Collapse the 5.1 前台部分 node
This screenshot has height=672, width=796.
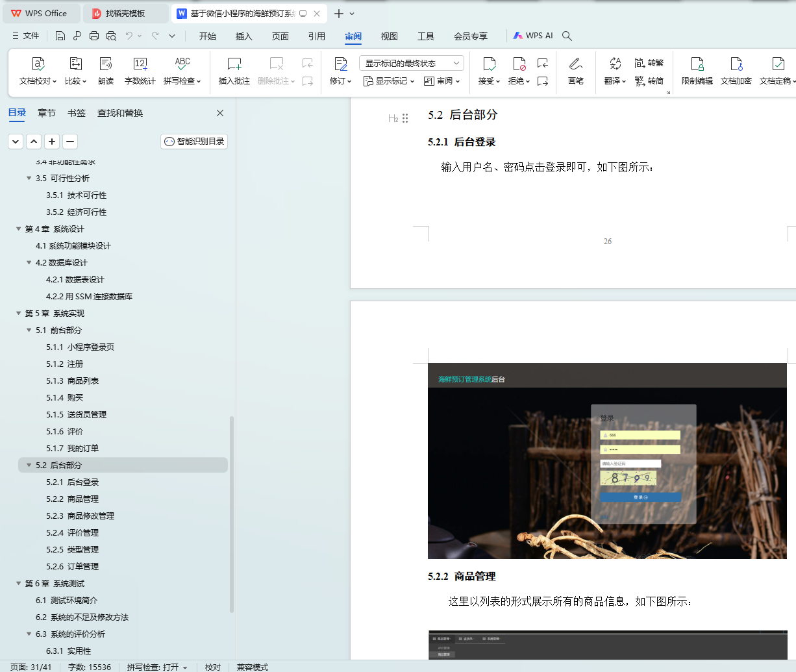pos(29,330)
